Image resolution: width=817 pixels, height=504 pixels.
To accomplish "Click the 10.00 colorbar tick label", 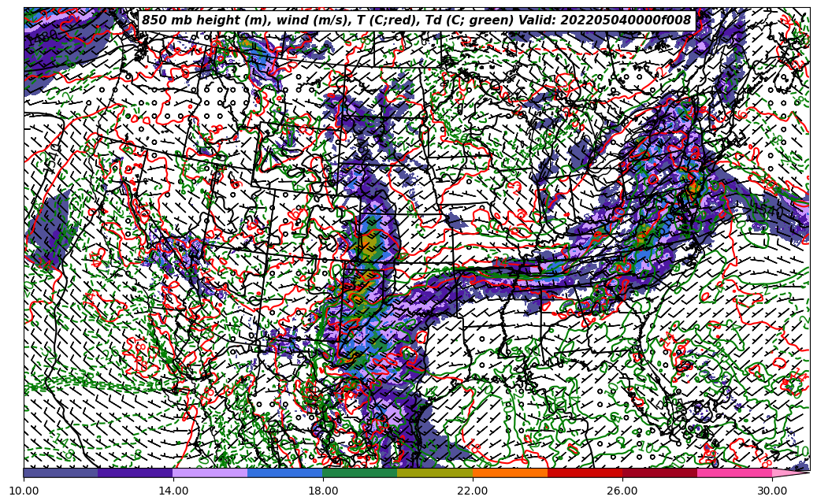I will [24, 491].
